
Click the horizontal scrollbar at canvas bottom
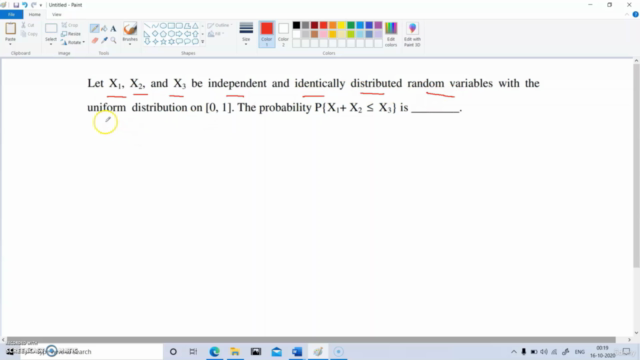tap(311, 340)
